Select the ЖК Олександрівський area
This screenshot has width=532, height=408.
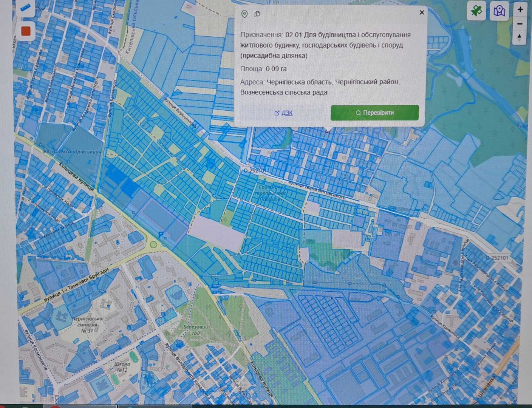click(77, 152)
